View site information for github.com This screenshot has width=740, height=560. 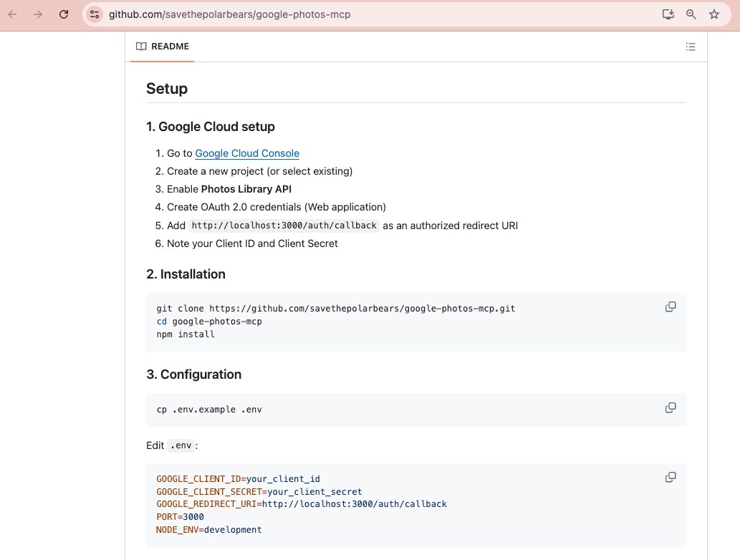pos(95,14)
